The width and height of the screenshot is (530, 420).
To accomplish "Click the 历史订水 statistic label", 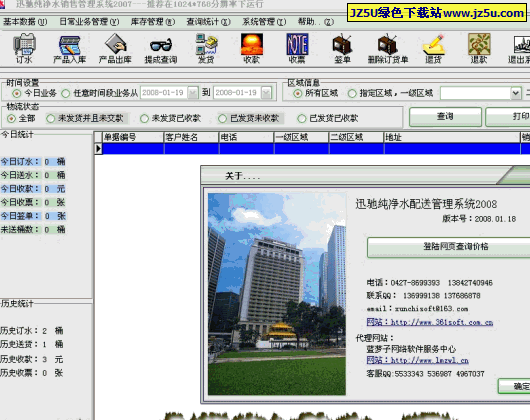I will point(19,330).
